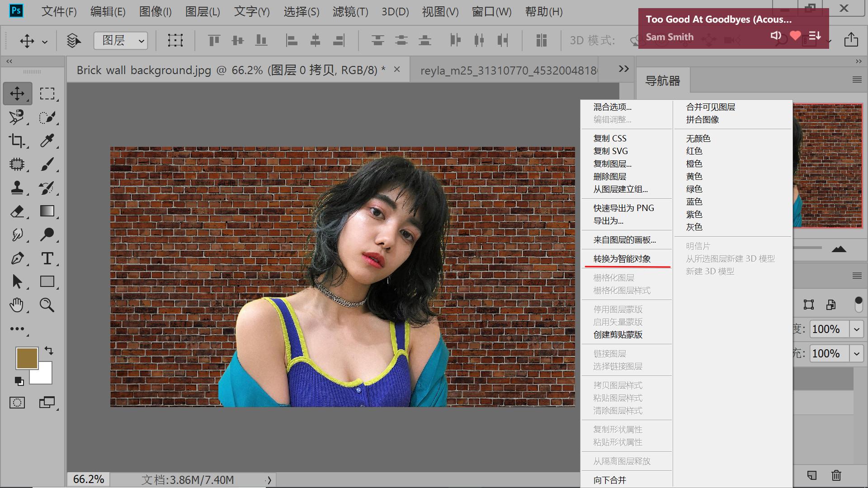The image size is (868, 488).
Task: Select the Hand tool
Action: pos(17,305)
